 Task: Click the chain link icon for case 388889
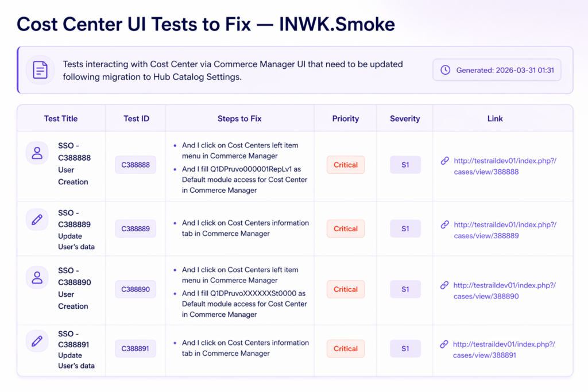coord(444,225)
